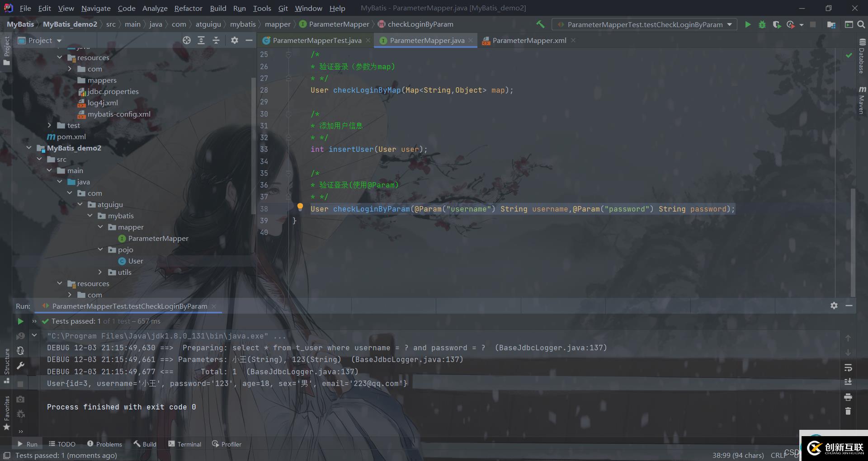The width and height of the screenshot is (868, 461).
Task: Click the Build Project hammer icon
Action: [540, 24]
